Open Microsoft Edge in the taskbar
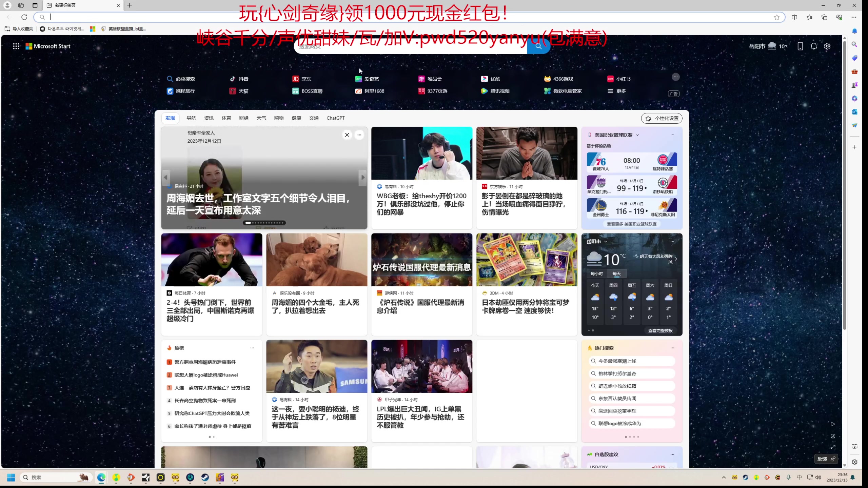The width and height of the screenshot is (868, 488). [x=101, y=477]
